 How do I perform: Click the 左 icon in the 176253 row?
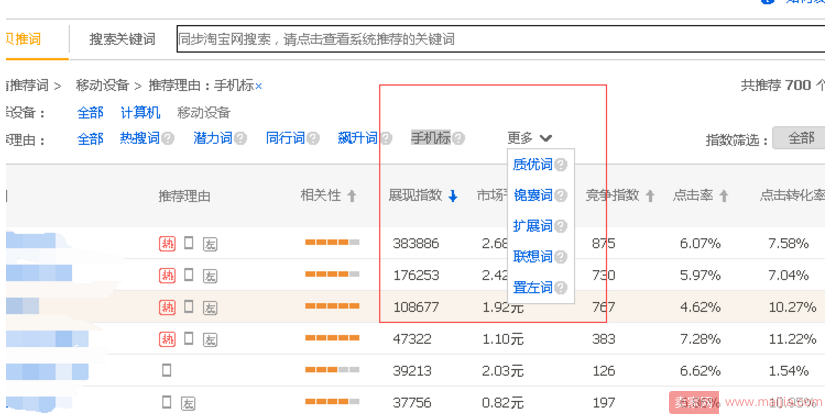pyautogui.click(x=210, y=275)
